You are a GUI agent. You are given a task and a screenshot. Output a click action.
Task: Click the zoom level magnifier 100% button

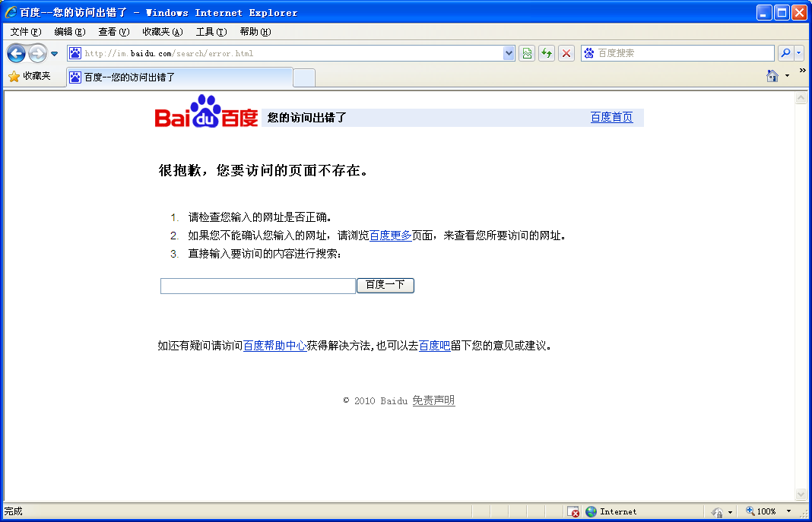[x=761, y=511]
